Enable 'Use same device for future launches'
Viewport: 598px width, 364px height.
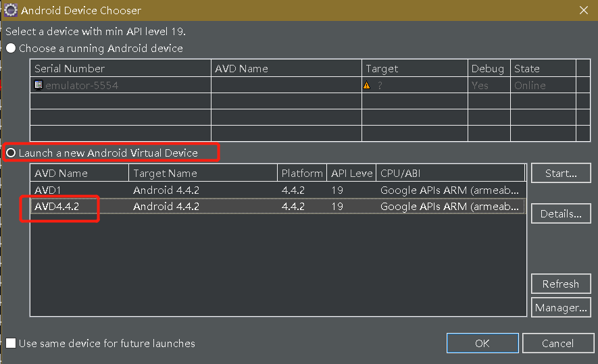click(x=11, y=343)
